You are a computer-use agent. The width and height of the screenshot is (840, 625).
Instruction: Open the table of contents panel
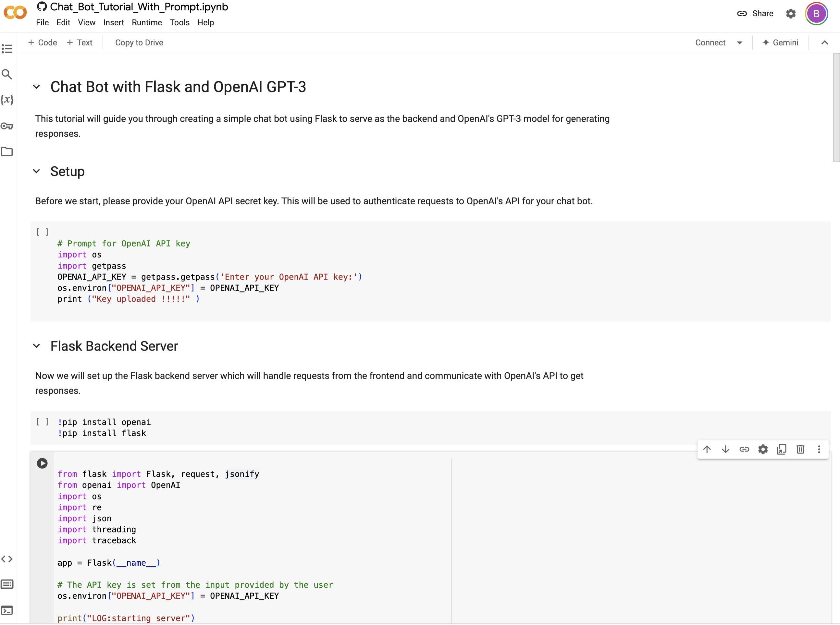coord(7,49)
